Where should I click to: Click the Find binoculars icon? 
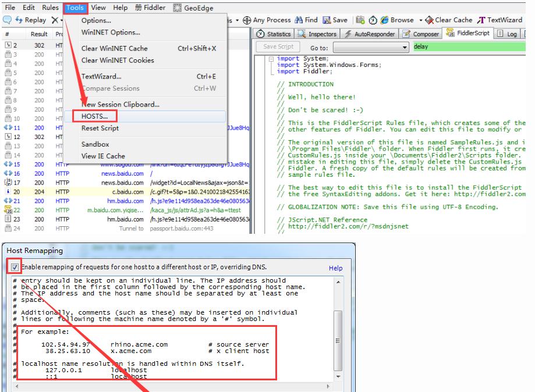tap(299, 20)
